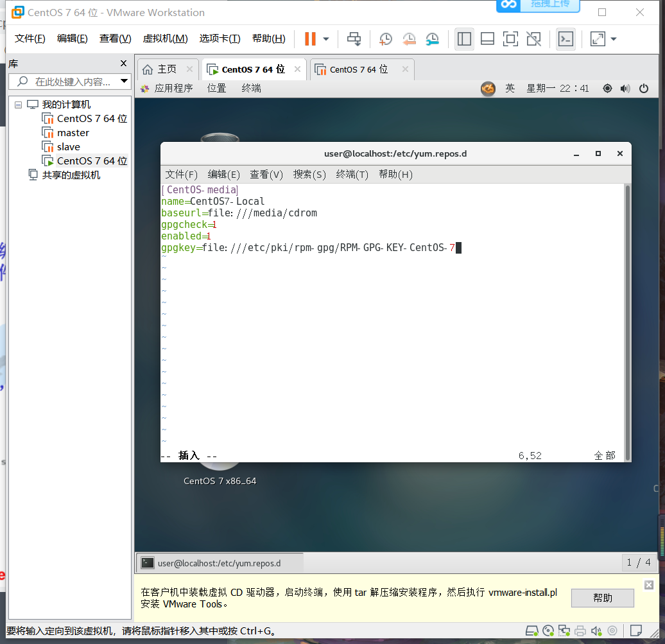Screen dimensions: 665x644
Task: Open terminal 终端(T) menu
Action: click(352, 175)
